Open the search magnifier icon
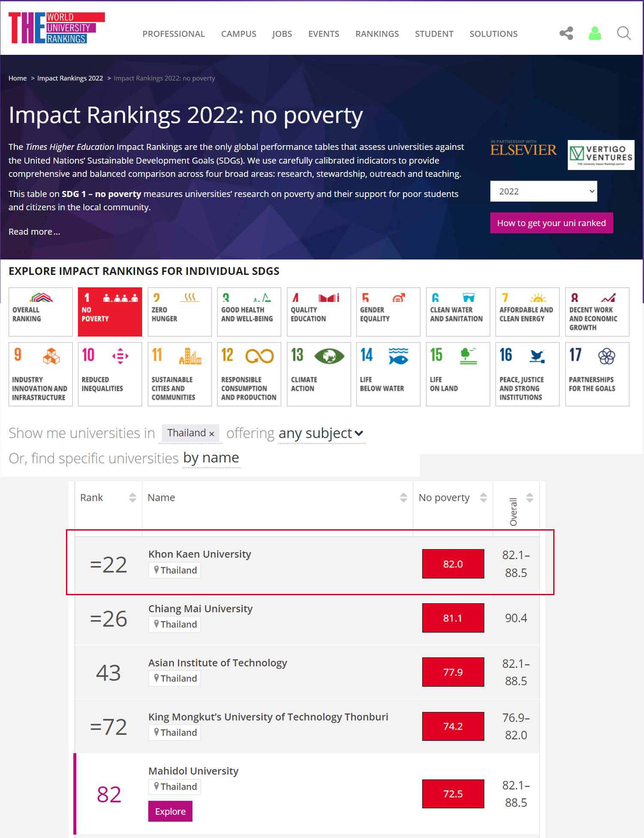 pos(624,33)
